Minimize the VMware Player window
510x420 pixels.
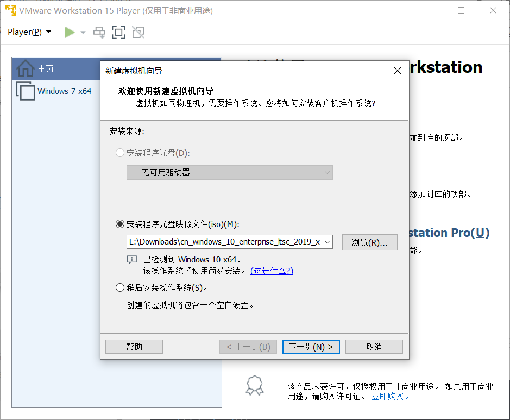[430, 10]
